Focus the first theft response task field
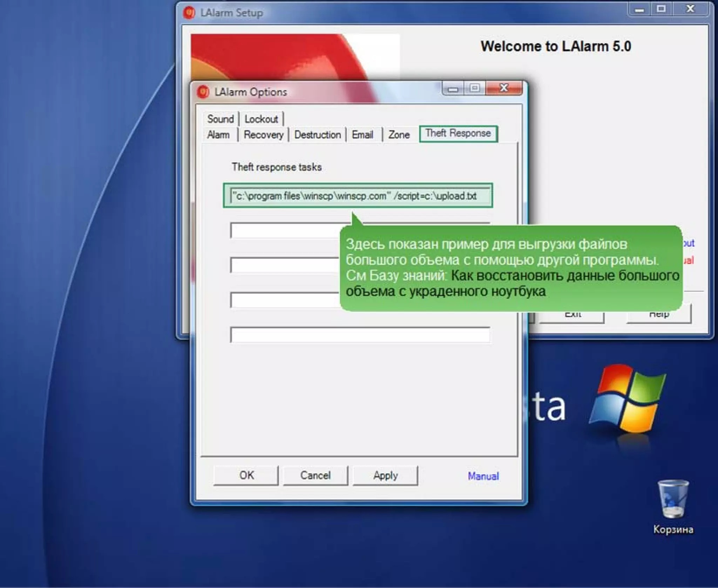Viewport: 718px width, 588px height. (x=359, y=196)
